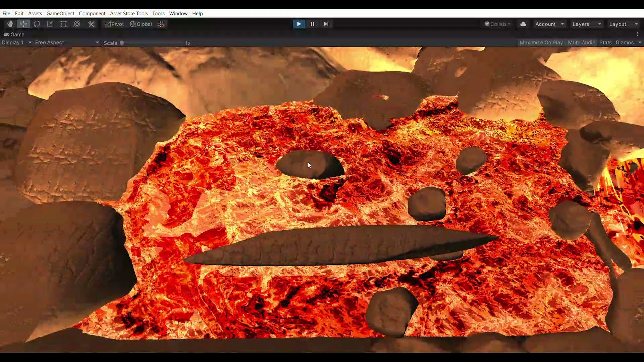Open the Edit menu

19,13
